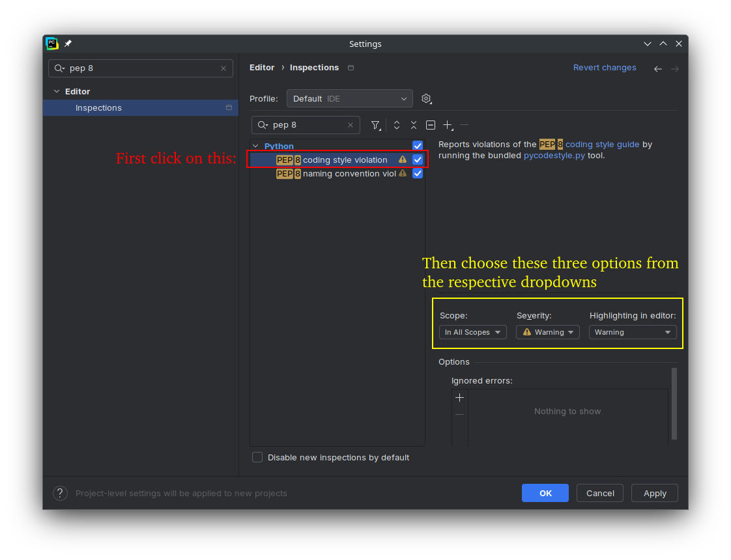
Task: Open the Scope In All Scopes dropdown
Action: (x=472, y=332)
